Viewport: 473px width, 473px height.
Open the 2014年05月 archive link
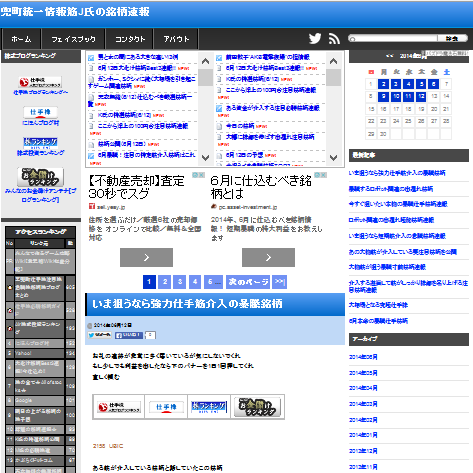pos(363,373)
